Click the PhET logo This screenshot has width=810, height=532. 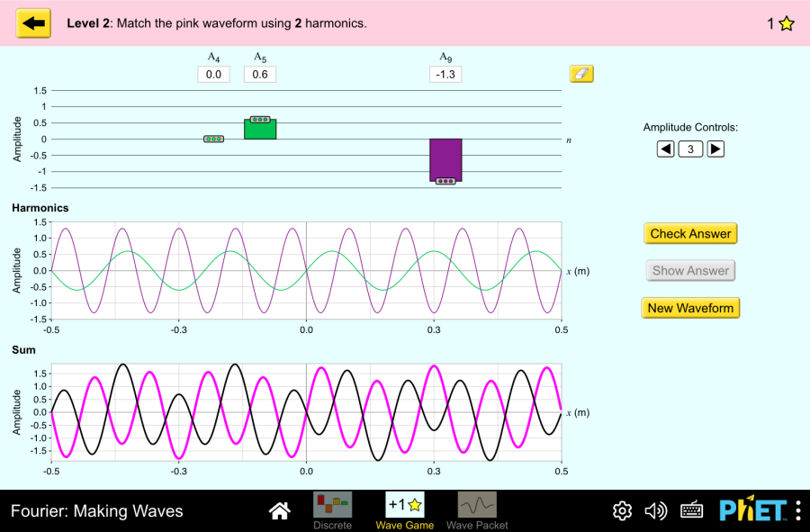[751, 509]
